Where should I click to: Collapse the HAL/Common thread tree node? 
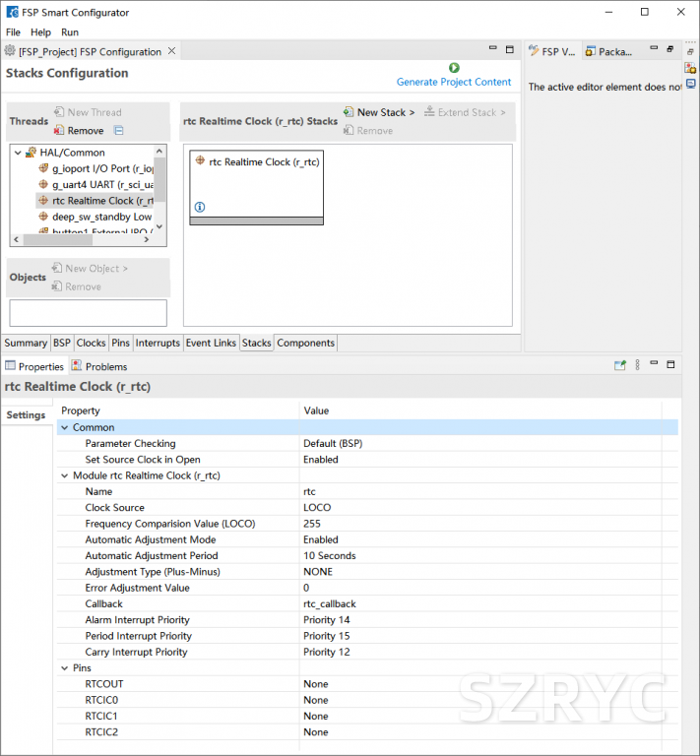(x=18, y=153)
